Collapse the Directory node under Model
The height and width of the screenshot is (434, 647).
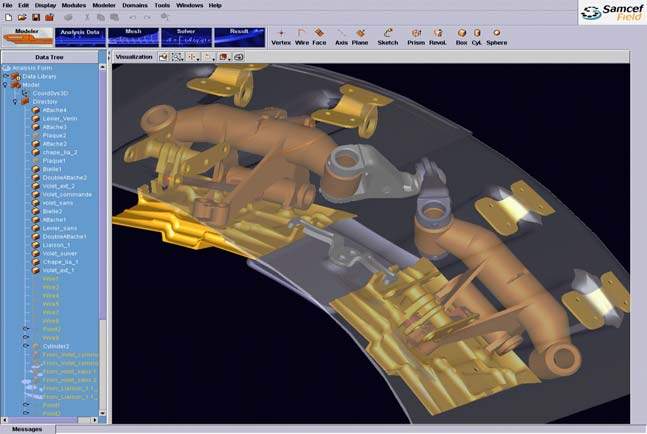[x=15, y=101]
